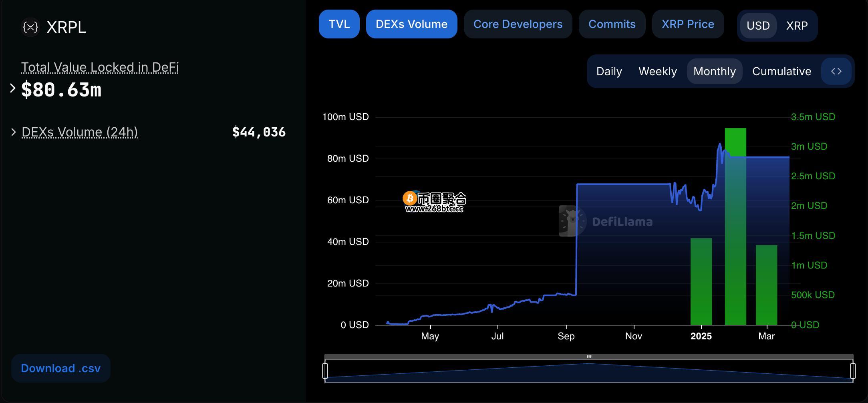
Task: Click the left range slider handle
Action: 325,371
